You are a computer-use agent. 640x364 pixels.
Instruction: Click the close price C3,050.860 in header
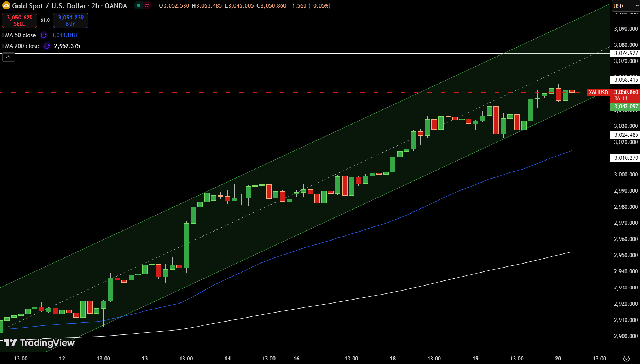coord(272,6)
